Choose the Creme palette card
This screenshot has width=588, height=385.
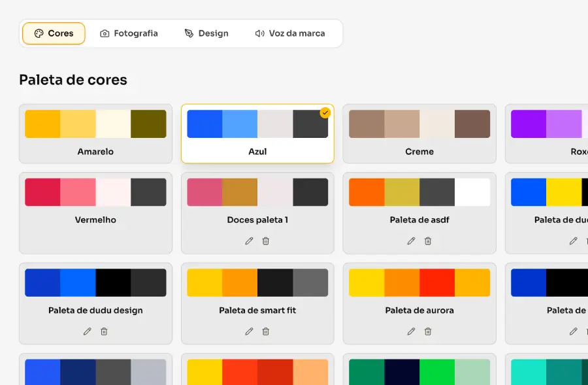419,133
